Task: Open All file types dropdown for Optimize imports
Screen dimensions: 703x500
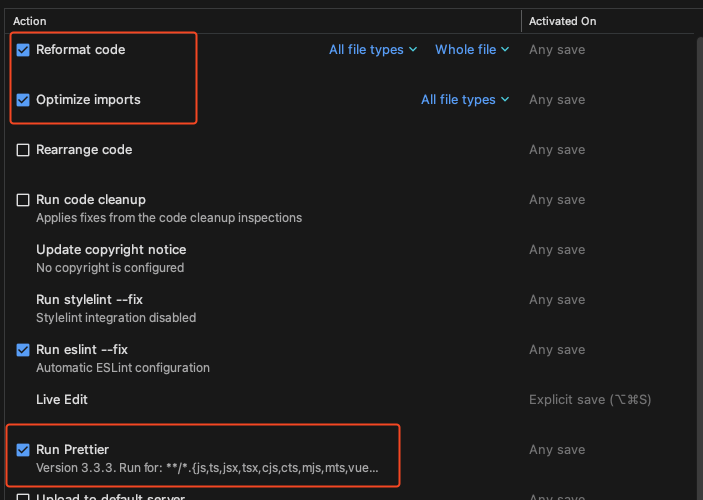Action: (465, 100)
